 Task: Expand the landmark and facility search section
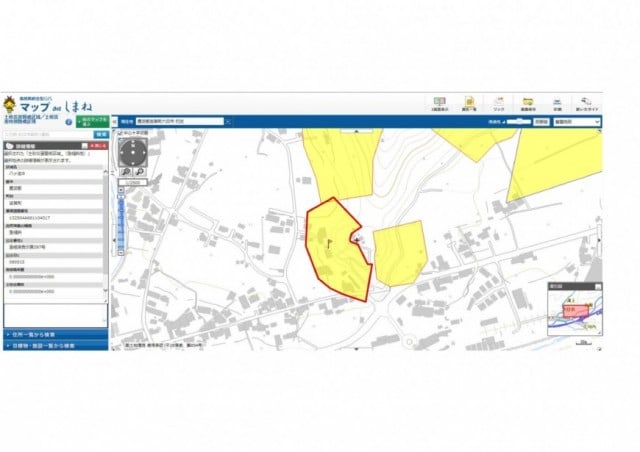click(x=55, y=346)
